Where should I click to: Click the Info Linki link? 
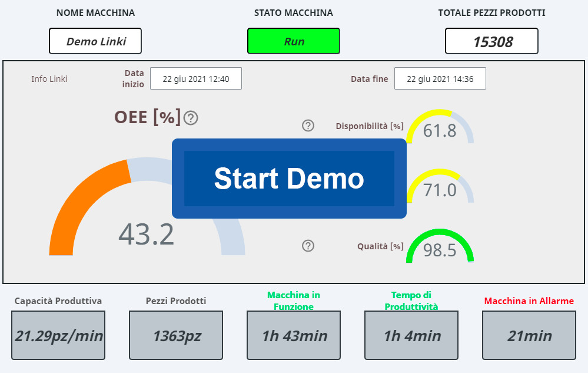tap(49, 79)
